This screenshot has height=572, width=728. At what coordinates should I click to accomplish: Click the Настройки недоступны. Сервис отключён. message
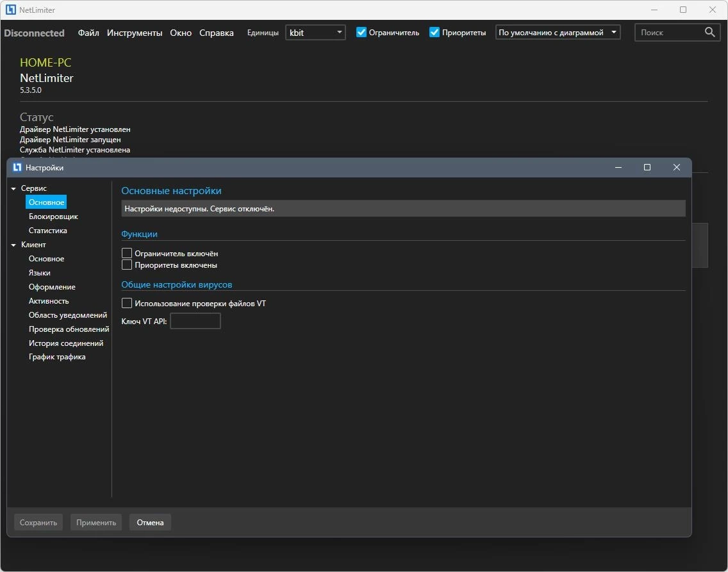pos(200,209)
